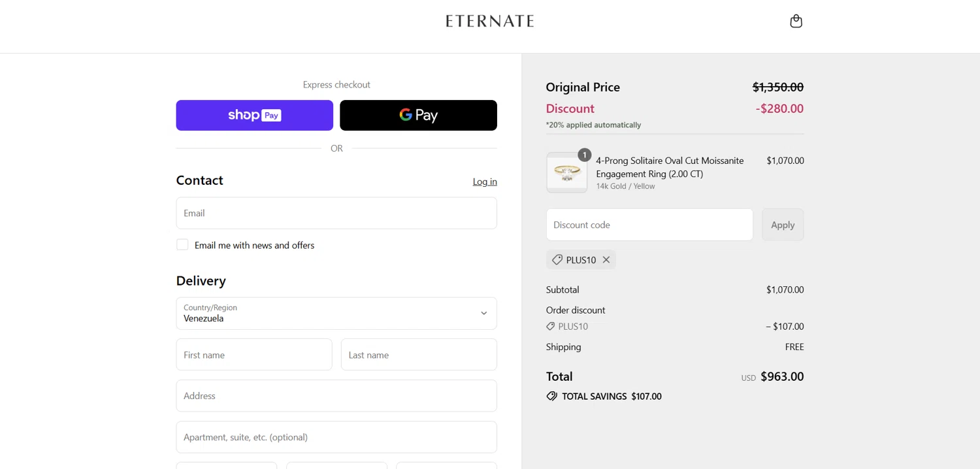Click the ETERNATE store logo

(490, 21)
